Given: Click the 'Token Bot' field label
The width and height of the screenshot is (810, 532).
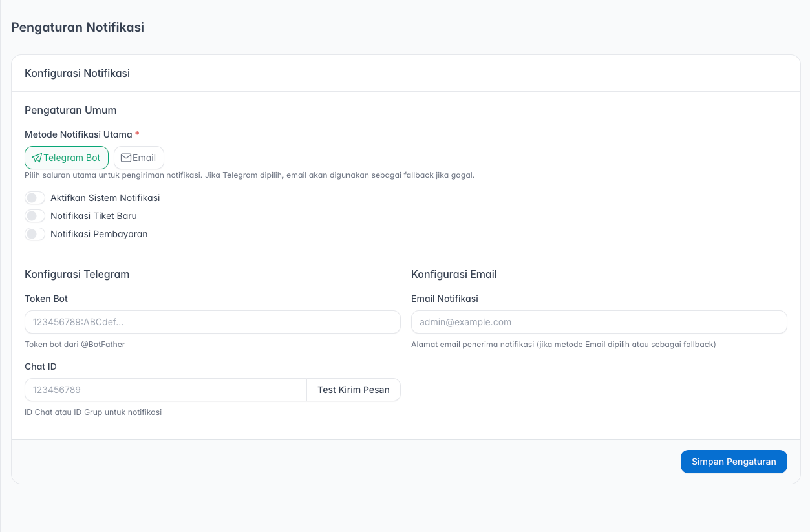Looking at the screenshot, I should tap(46, 299).
